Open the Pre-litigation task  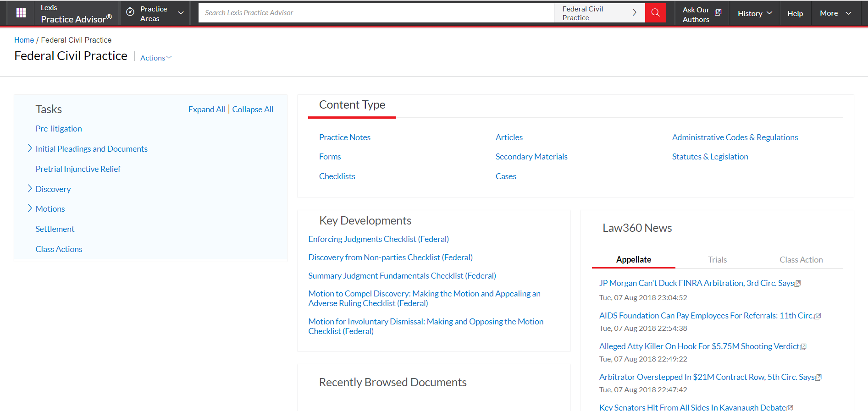click(x=59, y=129)
